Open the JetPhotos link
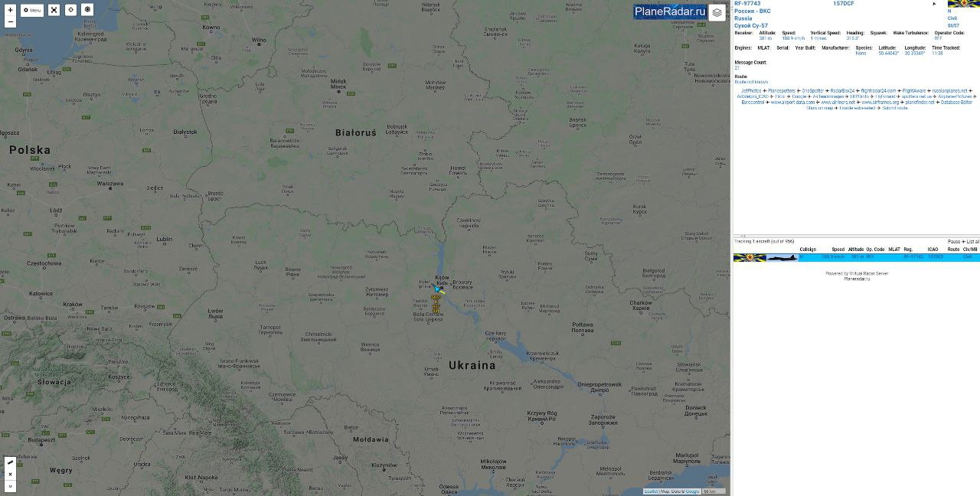Screen dimensions: 980x496 751,91
